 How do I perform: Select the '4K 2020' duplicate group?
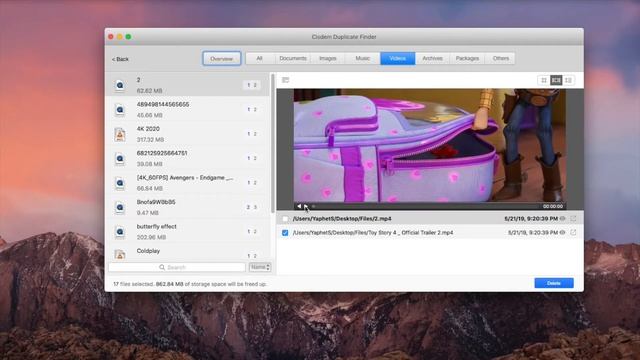pyautogui.click(x=187, y=134)
